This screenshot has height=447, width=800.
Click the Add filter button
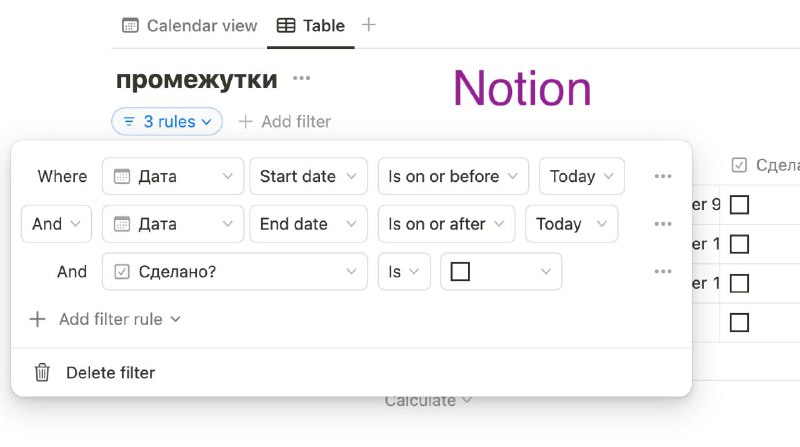tap(285, 121)
